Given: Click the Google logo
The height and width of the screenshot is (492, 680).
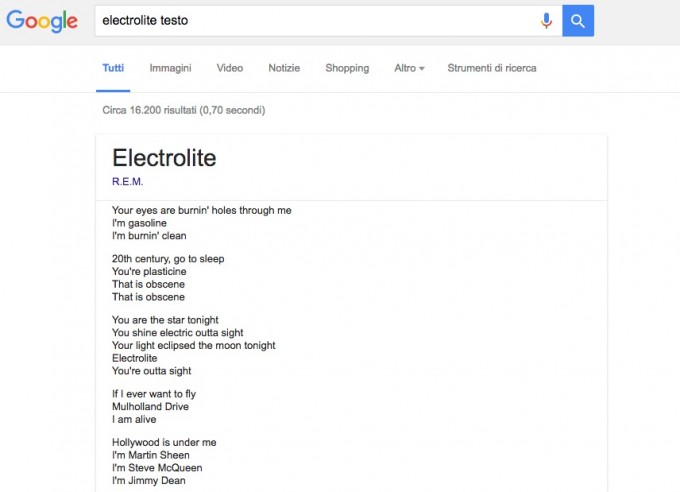Looking at the screenshot, I should tap(42, 21).
